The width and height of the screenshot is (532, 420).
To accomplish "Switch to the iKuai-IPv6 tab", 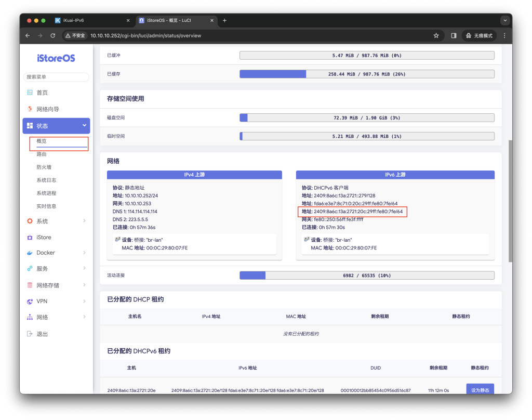I will 92,20.
